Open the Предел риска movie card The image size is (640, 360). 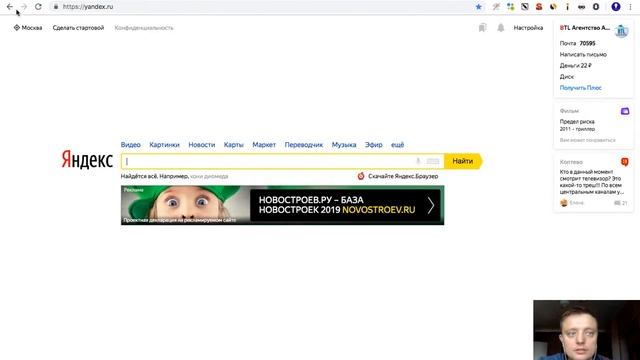point(577,125)
